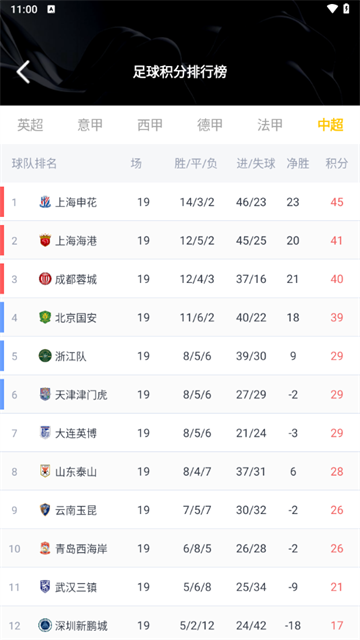Open the 大连英博 team name
The image size is (360, 640).
(76, 433)
